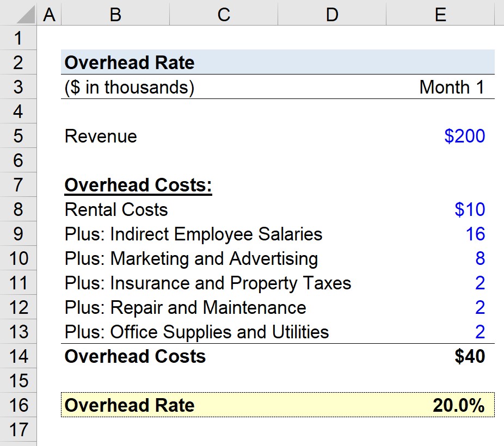The image size is (504, 446).
Task: Select column header A
Action: (49, 14)
